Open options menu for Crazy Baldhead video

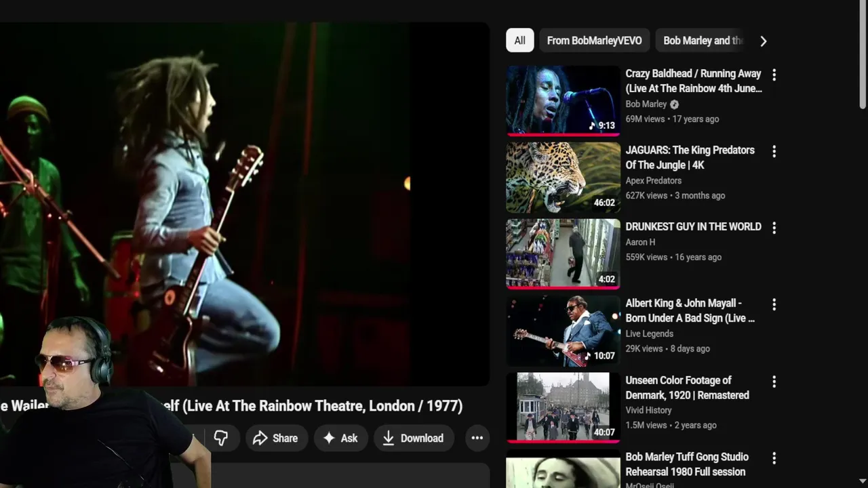774,75
